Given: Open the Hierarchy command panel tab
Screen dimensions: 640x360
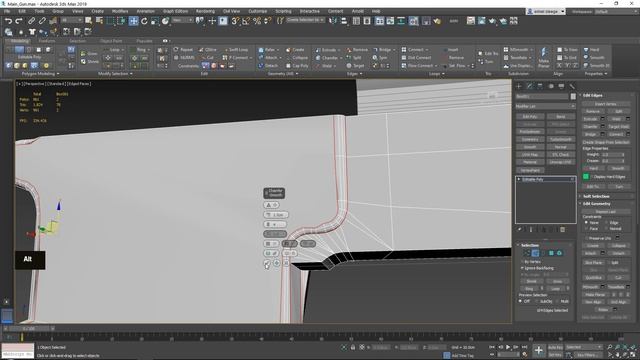Looking at the screenshot, I should pyautogui.click(x=540, y=86).
